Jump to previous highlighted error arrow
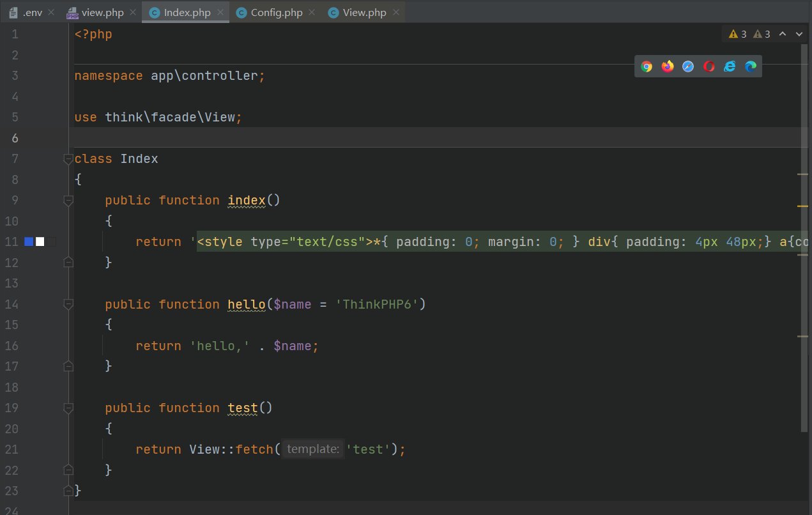The image size is (812, 515). pyautogui.click(x=783, y=35)
